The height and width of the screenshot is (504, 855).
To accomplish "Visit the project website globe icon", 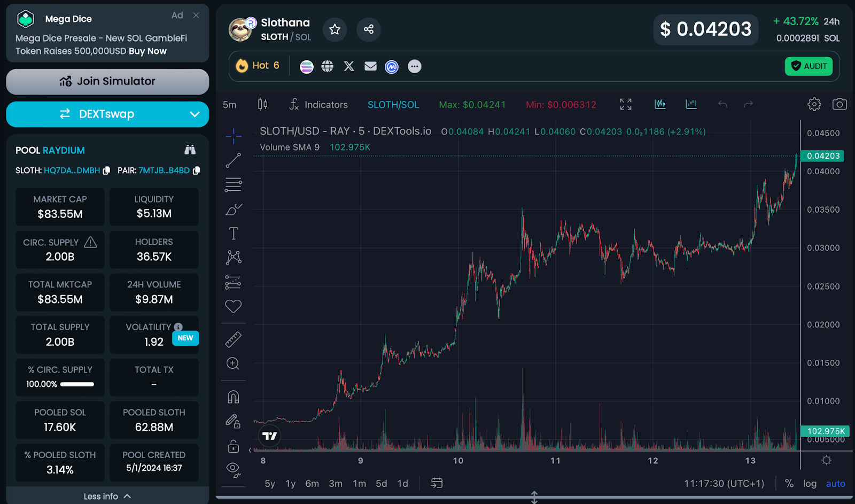I will click(328, 66).
